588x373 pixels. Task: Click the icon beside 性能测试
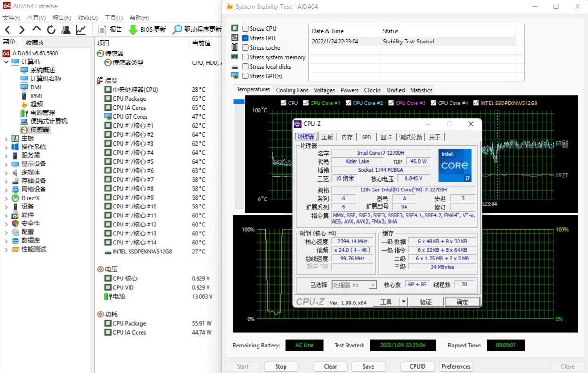16,249
